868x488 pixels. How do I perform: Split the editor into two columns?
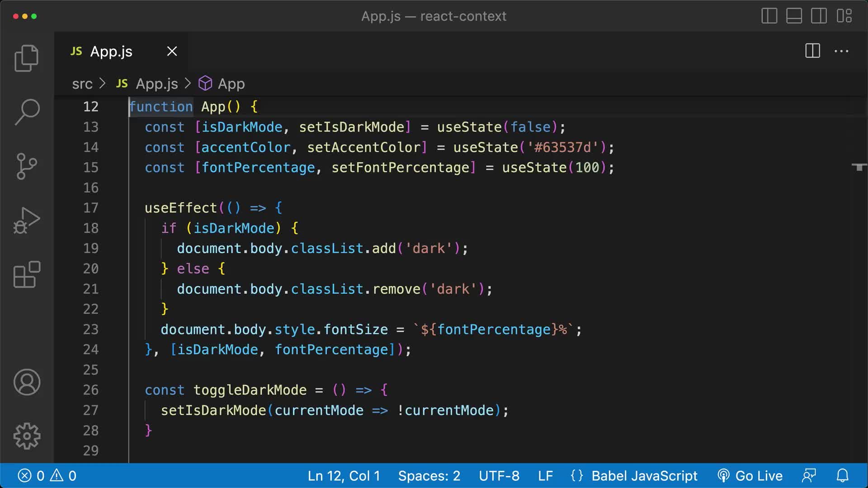coord(812,51)
